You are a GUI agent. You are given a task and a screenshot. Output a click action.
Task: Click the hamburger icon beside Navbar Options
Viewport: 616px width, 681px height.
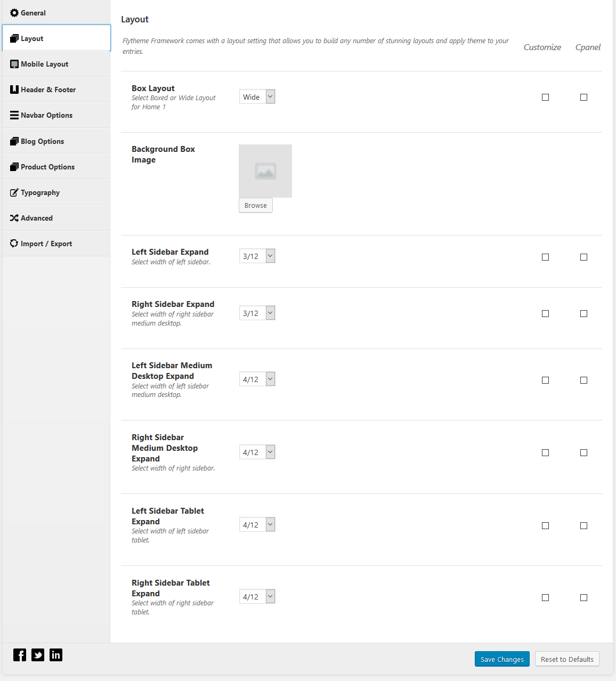(x=14, y=115)
